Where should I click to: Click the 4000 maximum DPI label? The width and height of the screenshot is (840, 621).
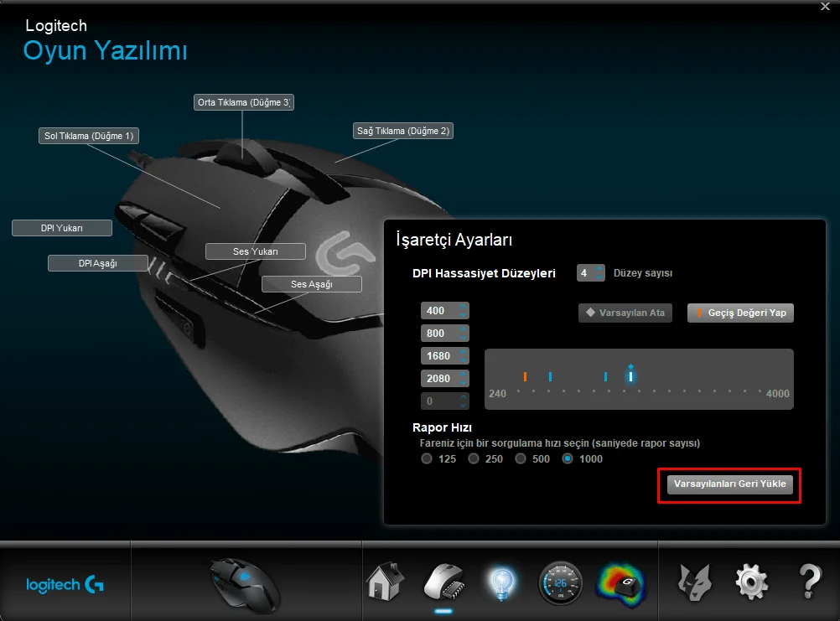777,394
